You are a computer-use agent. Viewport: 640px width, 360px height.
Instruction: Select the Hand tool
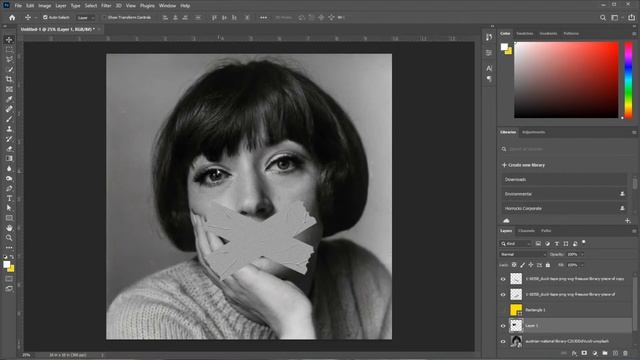tap(9, 228)
